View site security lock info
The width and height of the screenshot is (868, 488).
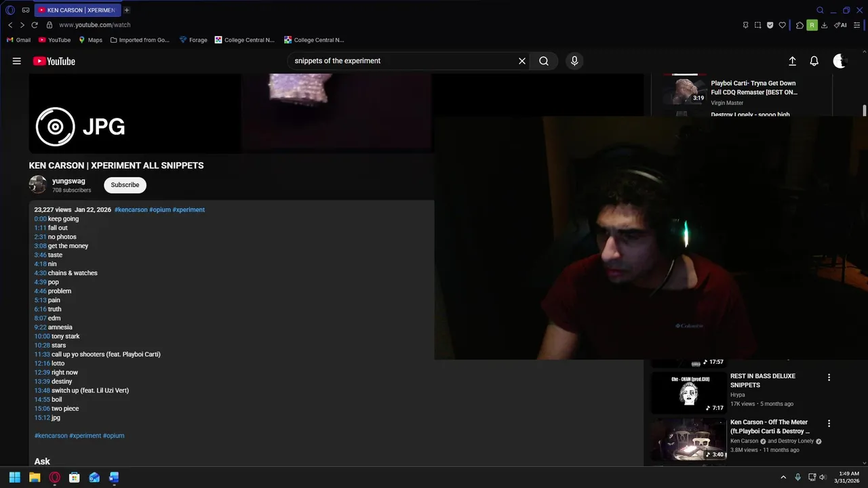[x=50, y=25]
